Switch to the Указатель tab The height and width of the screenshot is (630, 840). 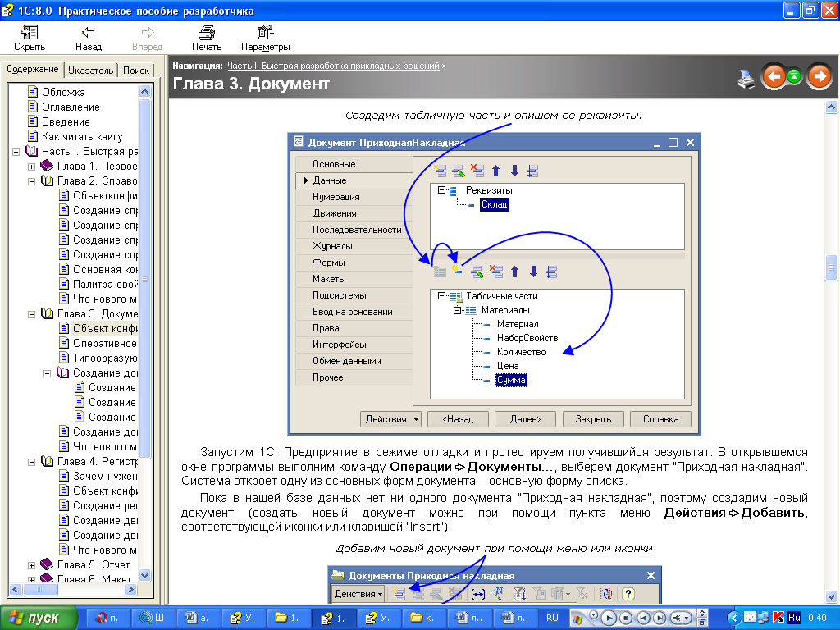(92, 71)
